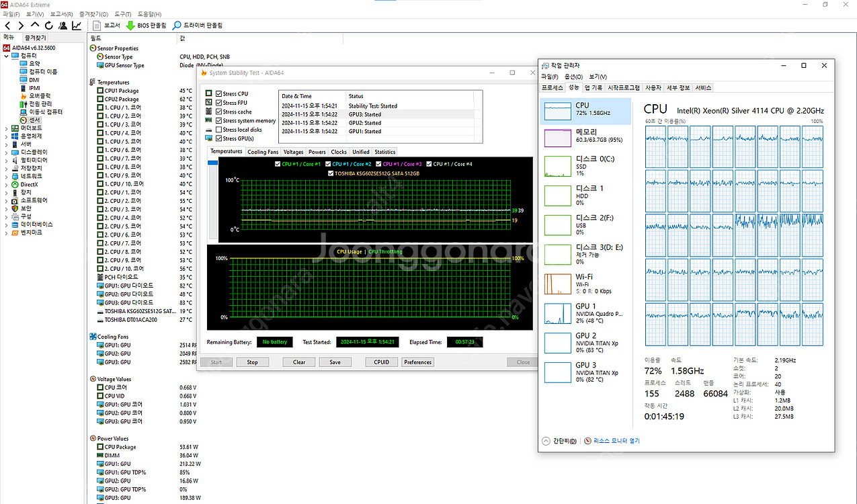Toggle CPU #1 / Core #1 graph checkbox
Viewport: 857px width, 504px height.
point(278,164)
